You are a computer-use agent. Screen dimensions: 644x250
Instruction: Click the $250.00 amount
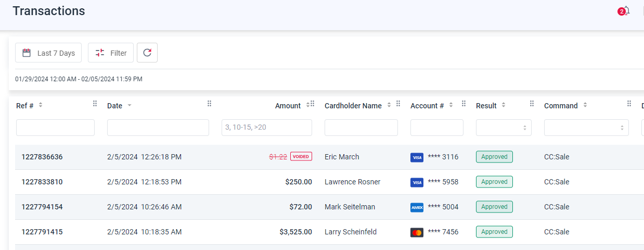[299, 182]
